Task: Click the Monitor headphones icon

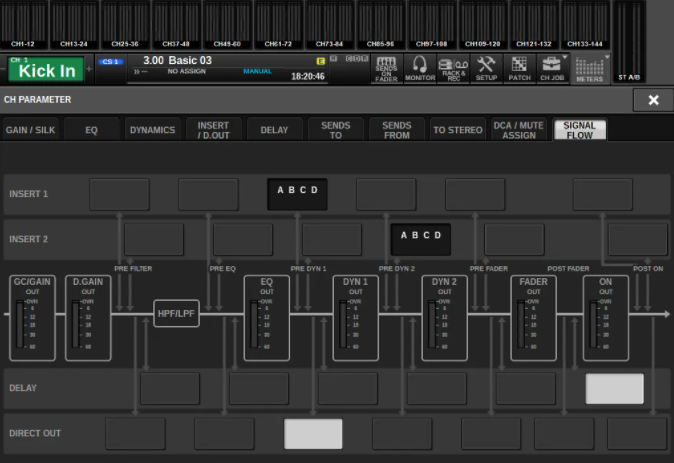Action: pos(420,67)
